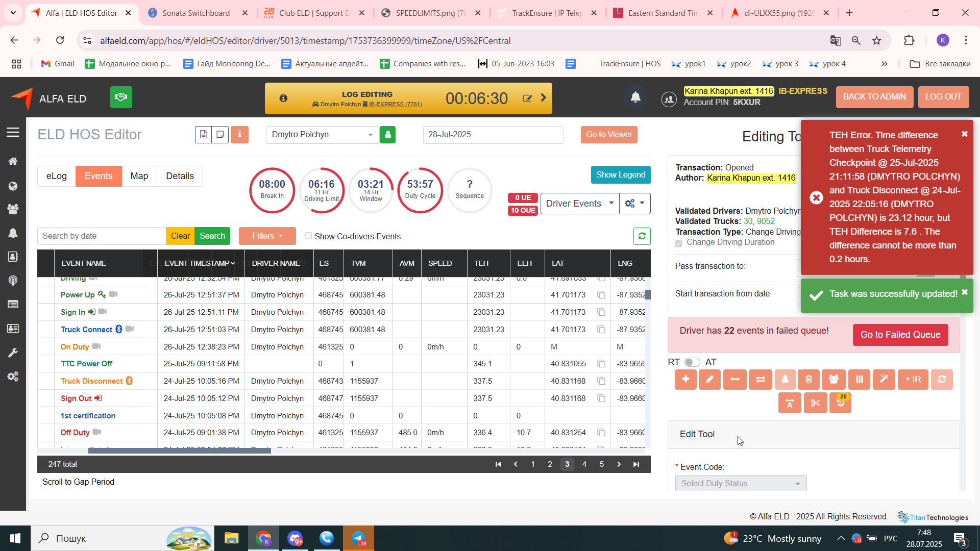Click the scissors cut tool icon

[815, 403]
